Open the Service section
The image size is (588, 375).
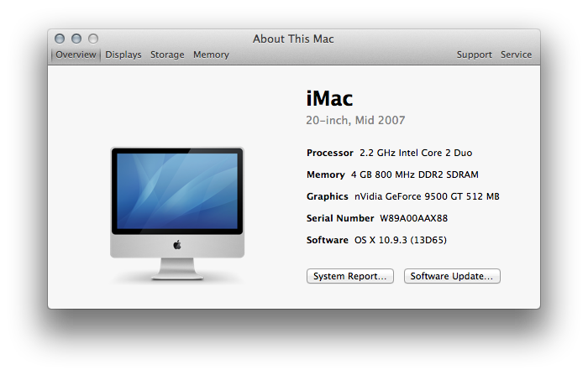point(516,55)
